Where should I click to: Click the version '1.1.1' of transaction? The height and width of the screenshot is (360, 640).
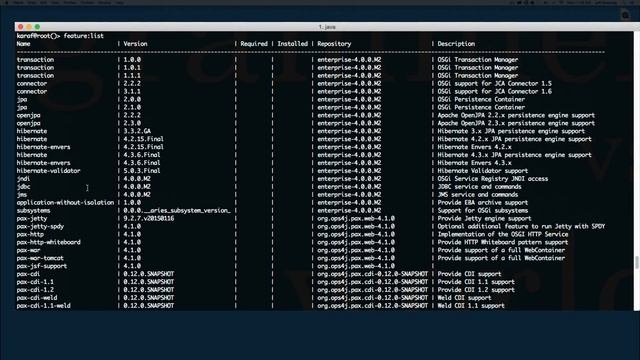tap(132, 76)
